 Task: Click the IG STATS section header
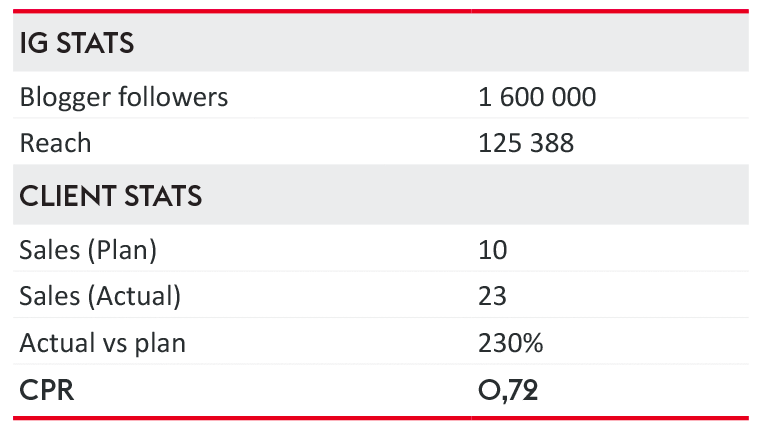tap(76, 44)
